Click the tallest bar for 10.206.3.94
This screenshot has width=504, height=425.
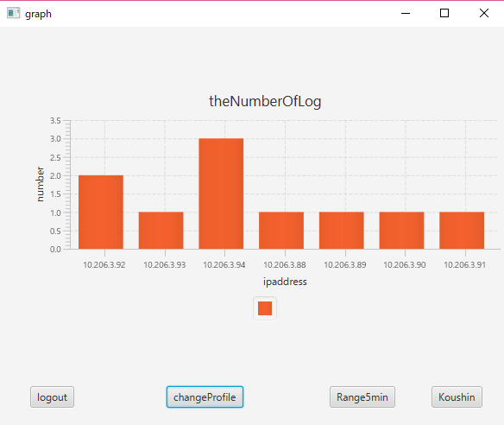(221, 193)
